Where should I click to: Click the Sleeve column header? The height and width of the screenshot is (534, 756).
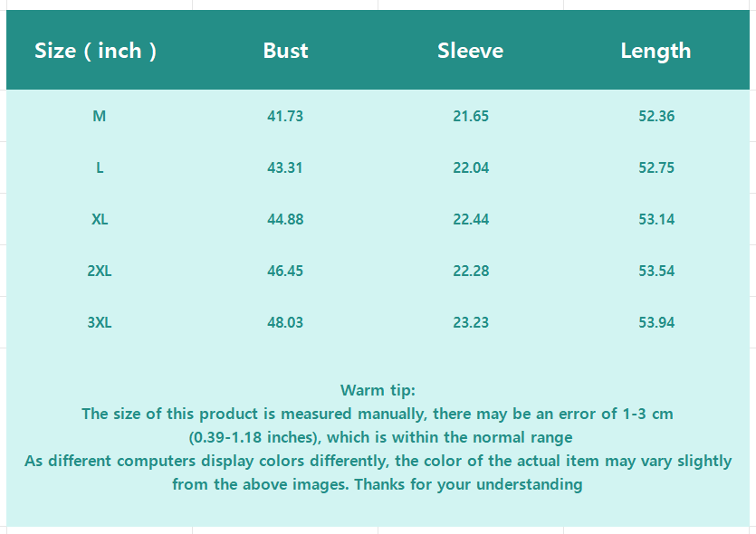click(470, 51)
